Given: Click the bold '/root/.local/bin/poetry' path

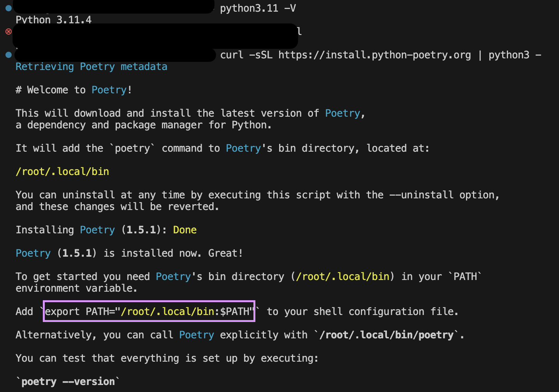Looking at the screenshot, I should (387, 335).
